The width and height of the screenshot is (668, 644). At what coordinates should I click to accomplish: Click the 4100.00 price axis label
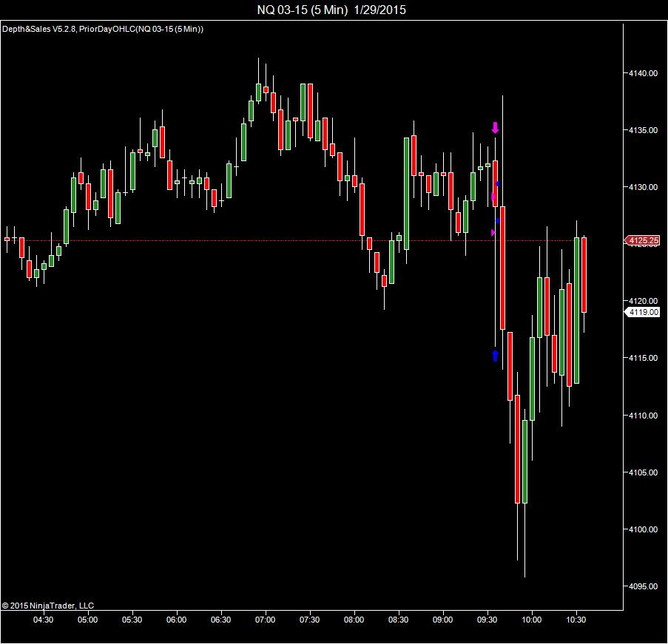click(x=643, y=529)
